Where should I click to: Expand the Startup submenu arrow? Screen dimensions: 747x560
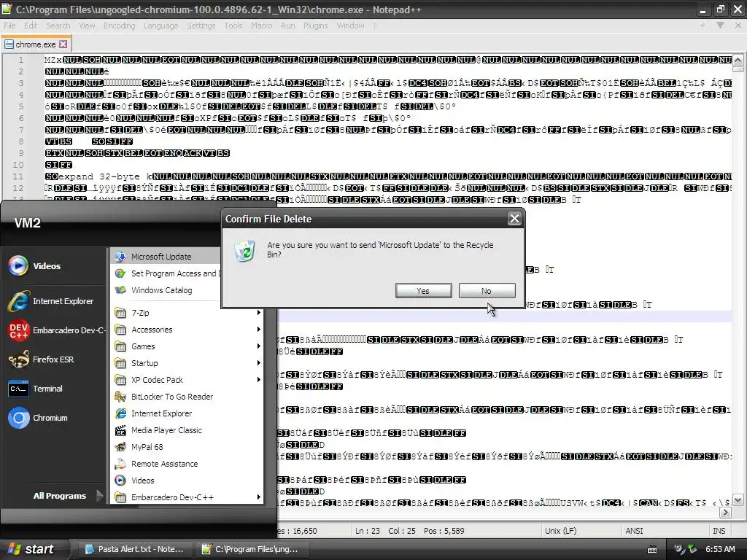pos(259,363)
